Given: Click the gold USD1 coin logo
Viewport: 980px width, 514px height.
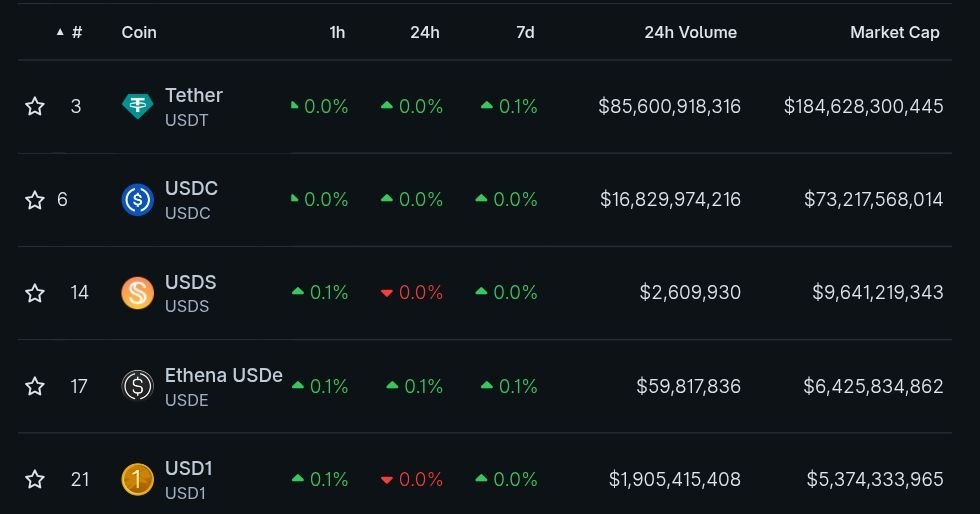Looking at the screenshot, I should coord(137,480).
